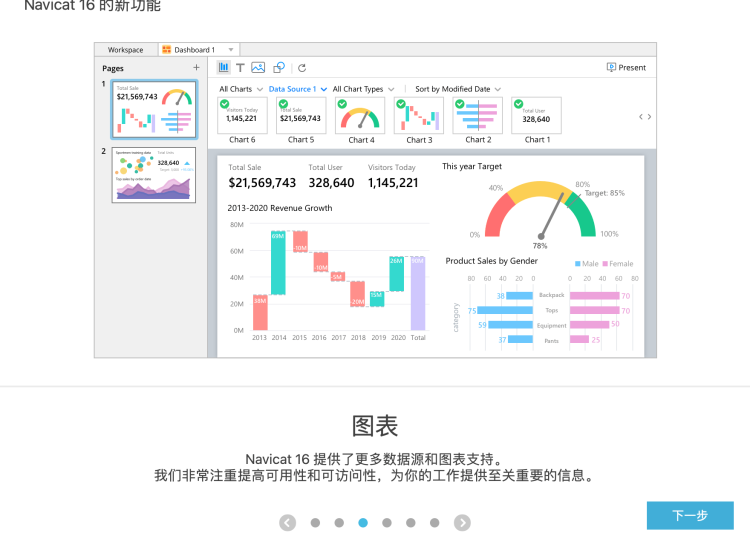Click the text tool icon
This screenshot has width=750, height=536.
pos(240,67)
